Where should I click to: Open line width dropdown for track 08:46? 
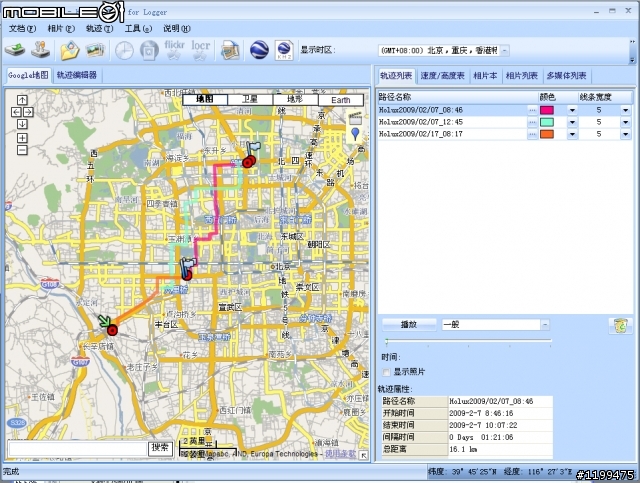coord(625,110)
